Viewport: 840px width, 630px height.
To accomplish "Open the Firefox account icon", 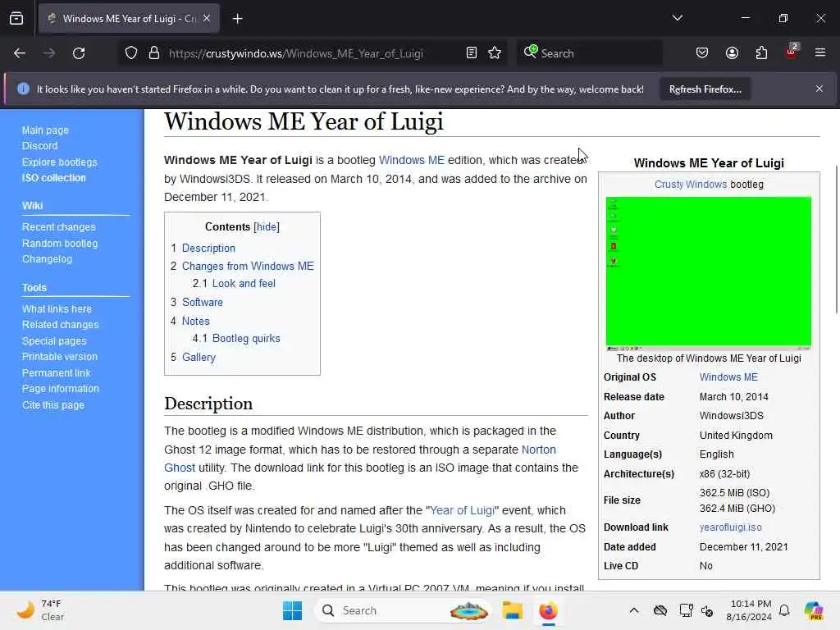I will 732,53.
